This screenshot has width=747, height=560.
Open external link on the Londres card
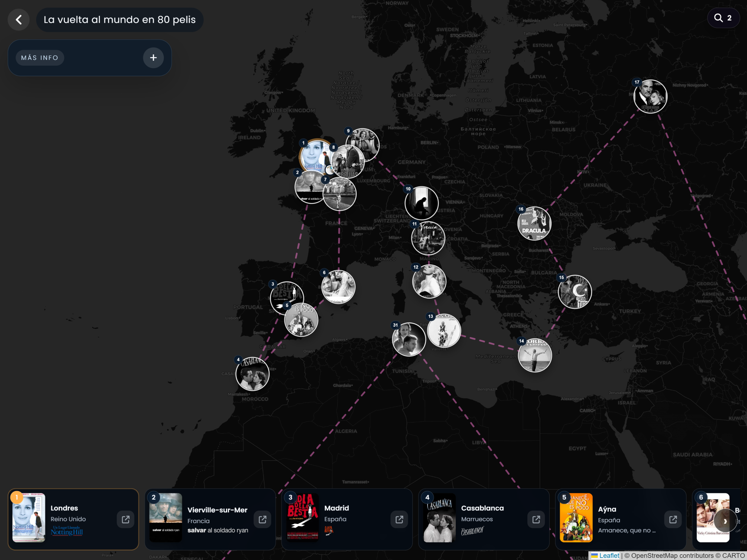126,519
